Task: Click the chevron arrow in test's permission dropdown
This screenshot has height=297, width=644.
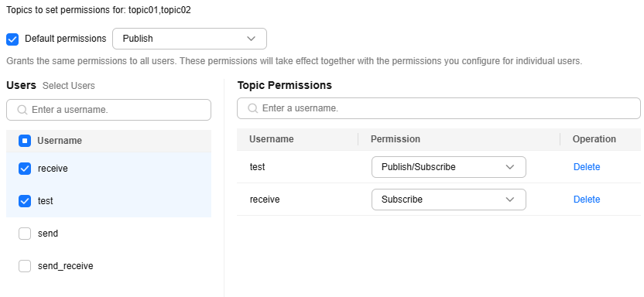Action: coord(509,167)
